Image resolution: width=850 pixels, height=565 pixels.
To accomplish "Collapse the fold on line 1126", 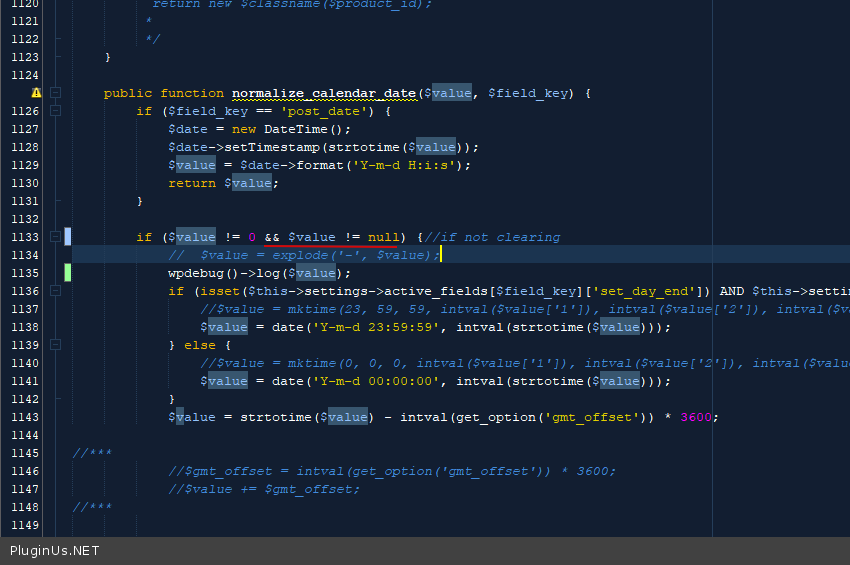I will tap(55, 111).
